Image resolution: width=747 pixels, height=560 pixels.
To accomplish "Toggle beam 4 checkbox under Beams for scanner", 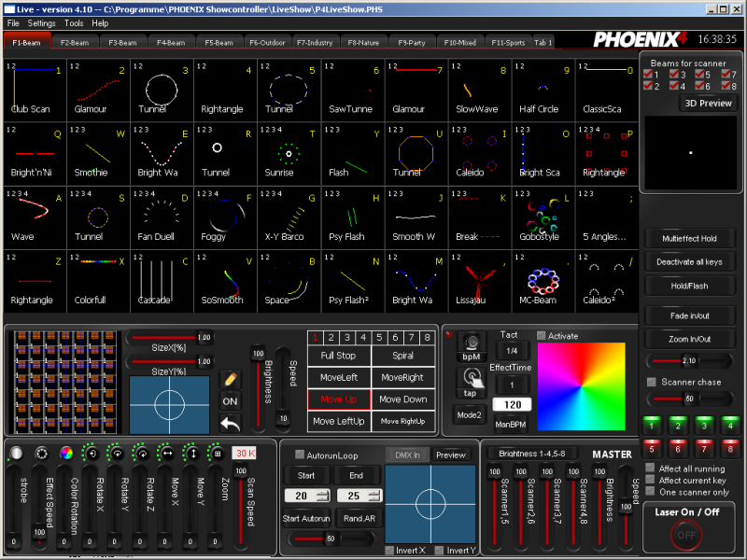I will (x=674, y=86).
